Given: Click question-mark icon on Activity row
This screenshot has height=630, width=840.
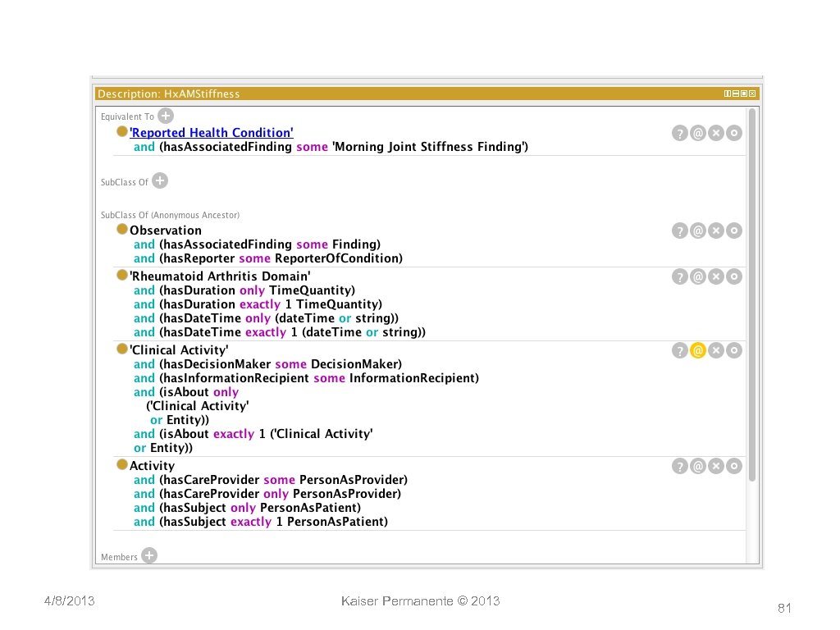Looking at the screenshot, I should (x=680, y=467).
